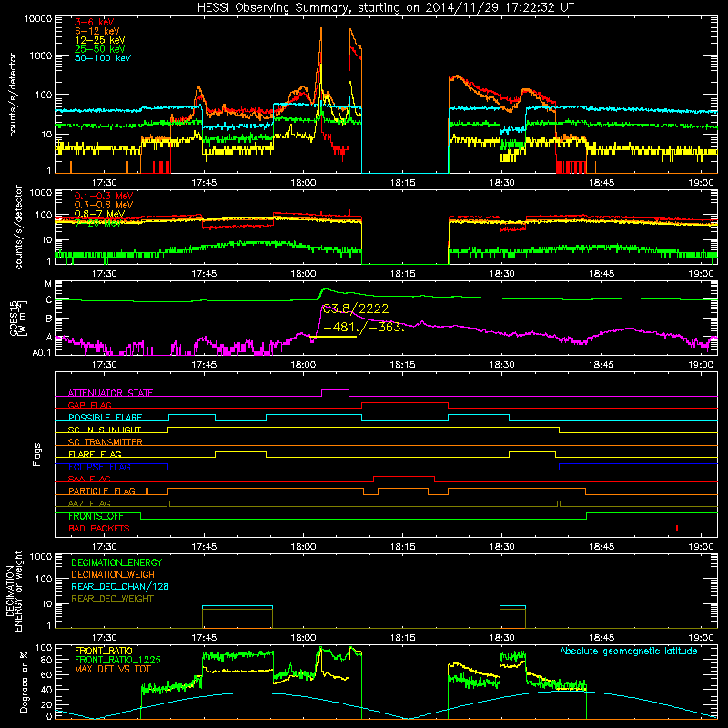Click the FRONT_RATIO_1225 legend label
This screenshot has width=728, height=728.
coord(117,660)
